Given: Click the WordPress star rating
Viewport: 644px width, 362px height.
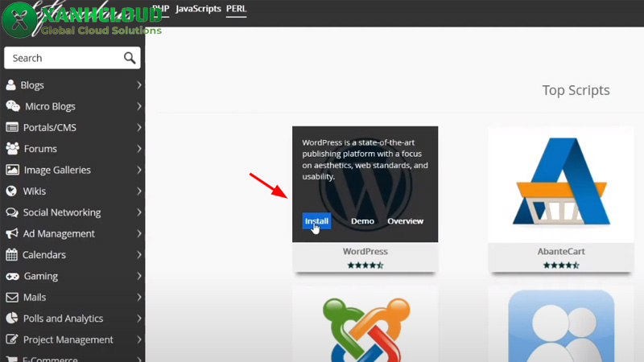Looking at the screenshot, I should click(365, 265).
